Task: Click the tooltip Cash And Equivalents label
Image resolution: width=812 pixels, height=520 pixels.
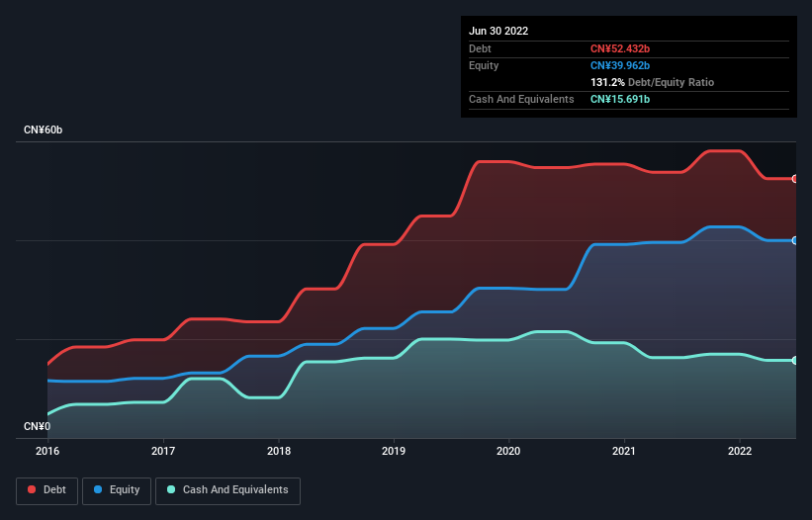Action: 521,99
